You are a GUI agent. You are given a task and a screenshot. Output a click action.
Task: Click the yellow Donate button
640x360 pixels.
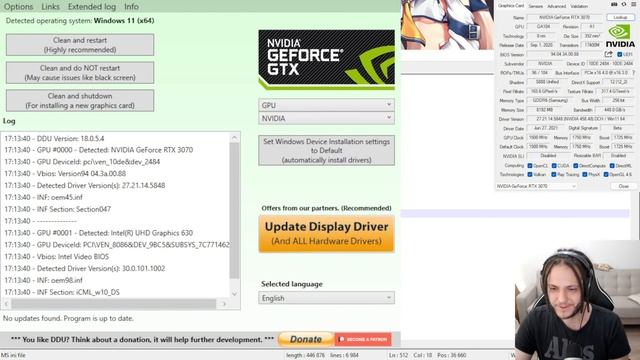[306, 339]
